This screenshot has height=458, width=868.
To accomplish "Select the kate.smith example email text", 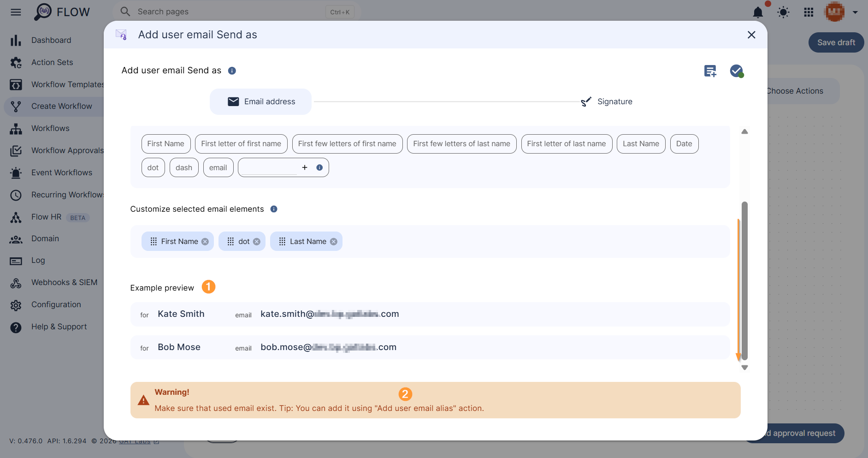I will pyautogui.click(x=330, y=314).
